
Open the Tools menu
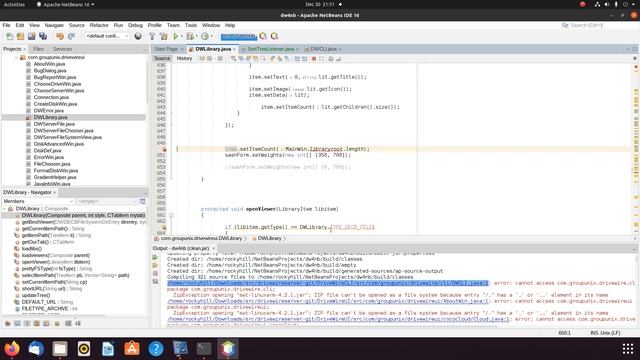tap(191, 25)
